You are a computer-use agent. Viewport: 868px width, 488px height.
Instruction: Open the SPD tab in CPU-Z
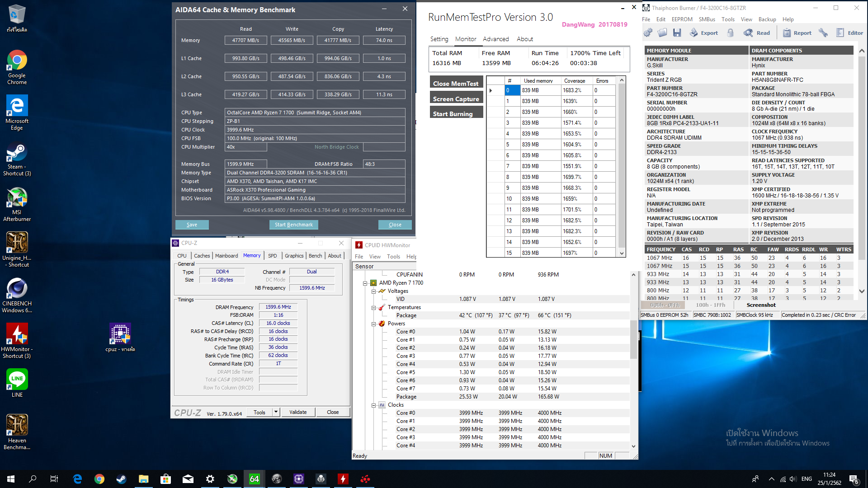pyautogui.click(x=272, y=256)
